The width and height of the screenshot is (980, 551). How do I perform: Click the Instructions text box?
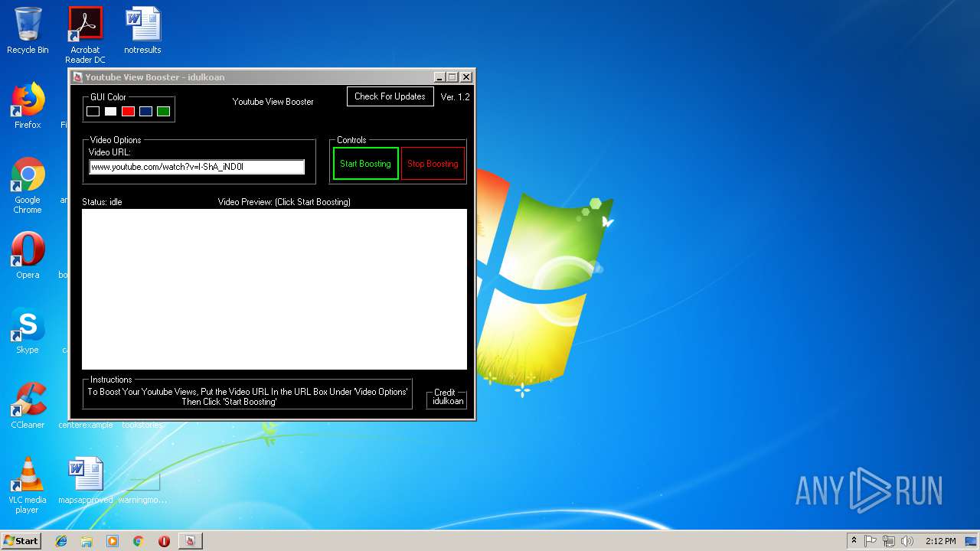[247, 394]
